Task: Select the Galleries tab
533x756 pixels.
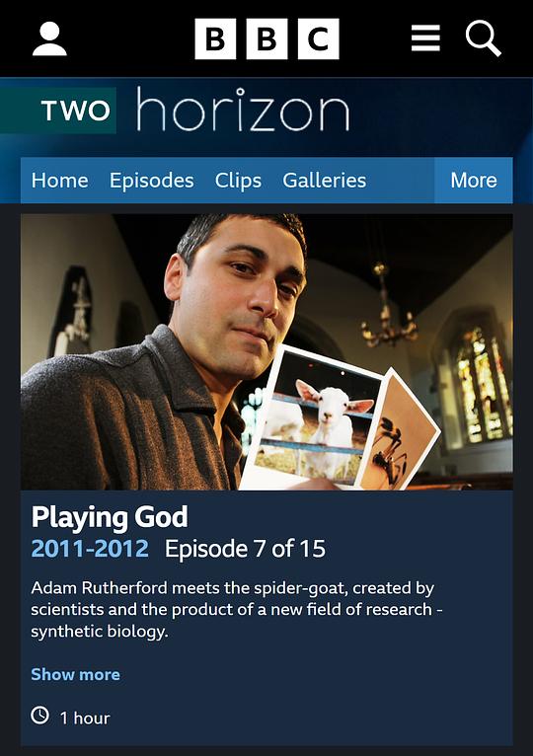Action: [x=324, y=181]
